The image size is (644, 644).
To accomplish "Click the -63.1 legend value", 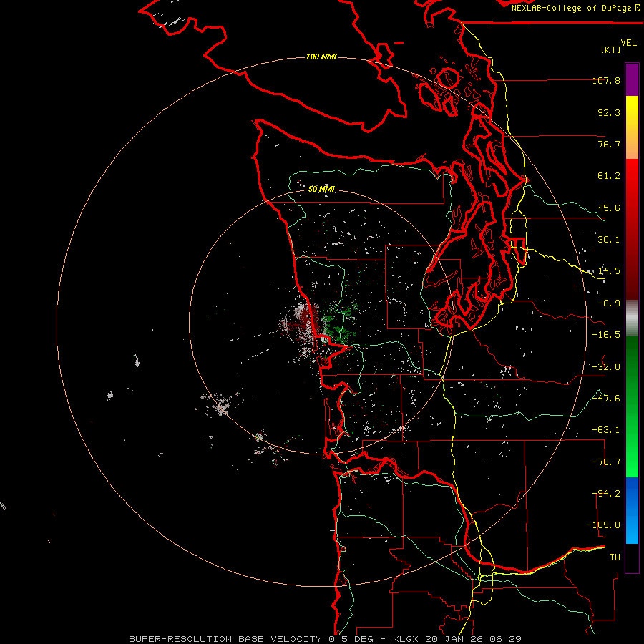I will [x=606, y=430].
